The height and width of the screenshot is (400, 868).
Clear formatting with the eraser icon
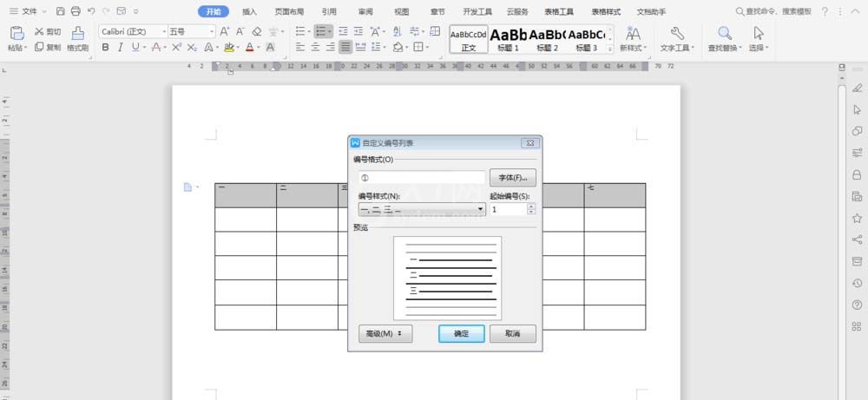256,31
